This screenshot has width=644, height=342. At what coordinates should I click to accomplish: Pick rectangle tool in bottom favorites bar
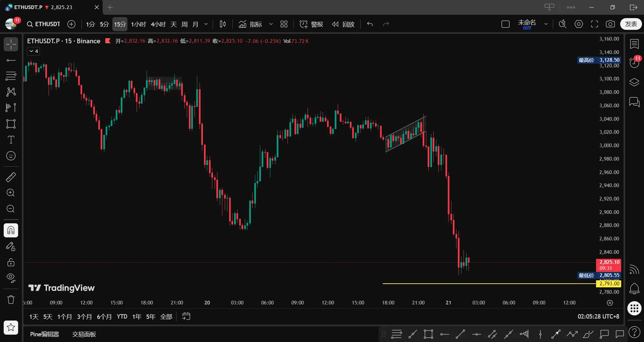[428, 334]
